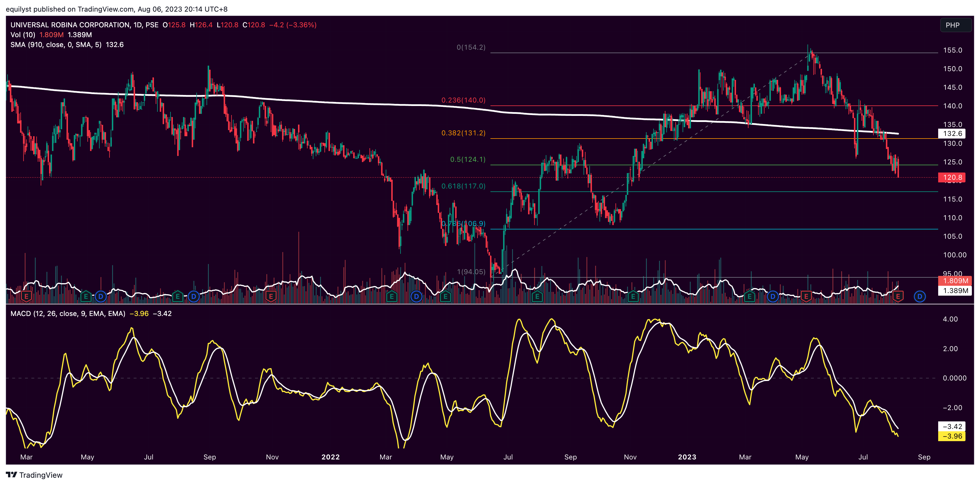Click the green earnings E marker near March 2023
The width and height of the screenshot is (980, 485).
pos(749,296)
